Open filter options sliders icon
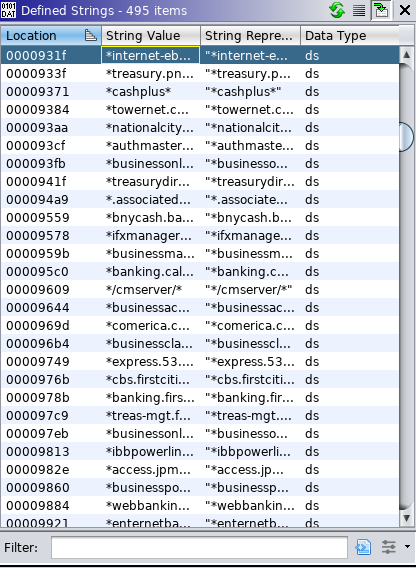 tap(389, 547)
